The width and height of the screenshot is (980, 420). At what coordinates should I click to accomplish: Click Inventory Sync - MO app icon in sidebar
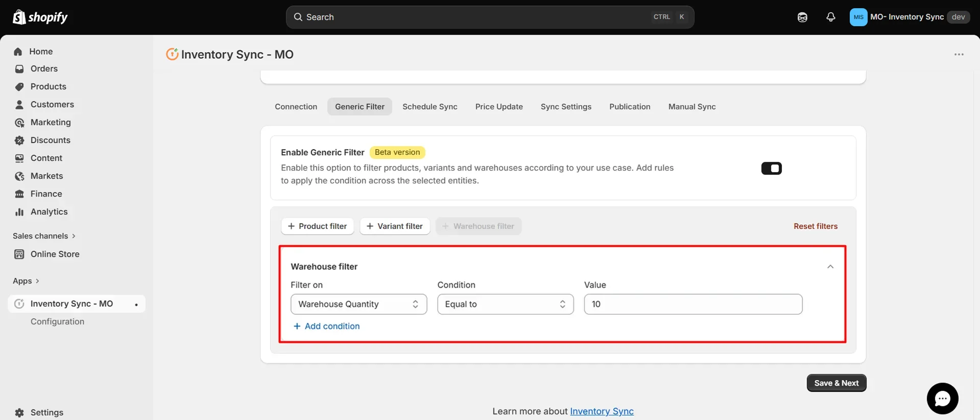(19, 304)
